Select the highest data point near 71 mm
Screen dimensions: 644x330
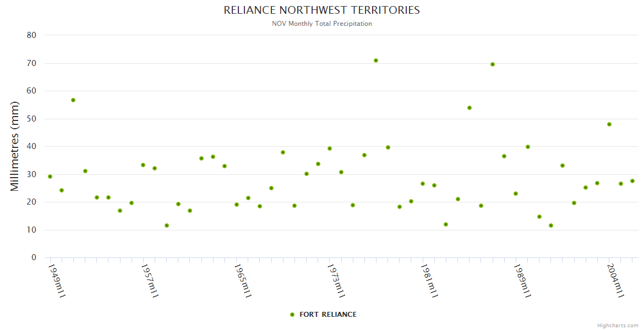376,61
